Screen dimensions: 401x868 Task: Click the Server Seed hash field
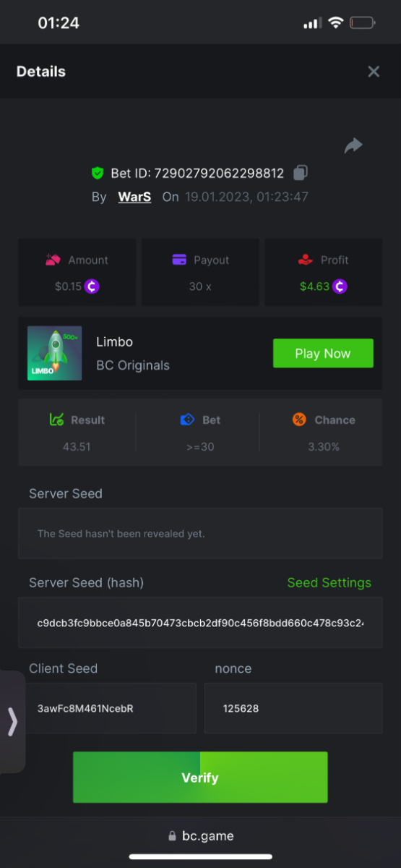pyautogui.click(x=200, y=623)
